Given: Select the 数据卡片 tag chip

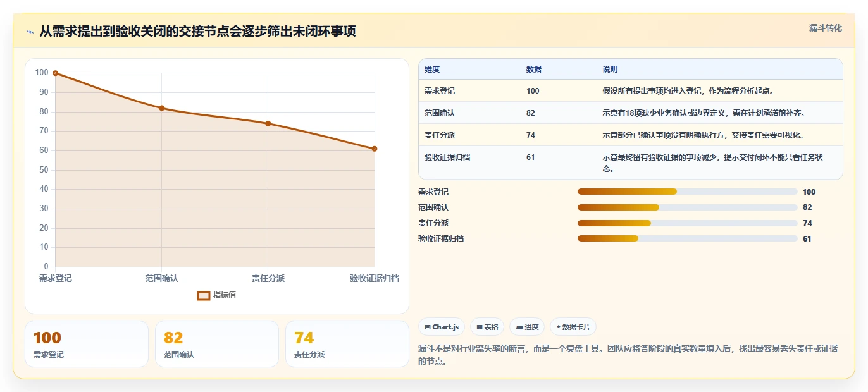Looking at the screenshot, I should (x=573, y=327).
